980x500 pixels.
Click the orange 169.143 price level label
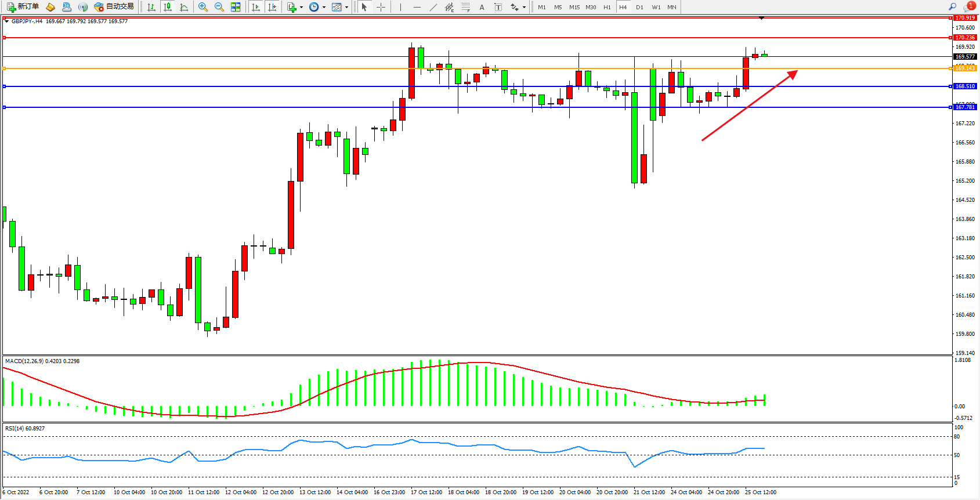pos(965,68)
